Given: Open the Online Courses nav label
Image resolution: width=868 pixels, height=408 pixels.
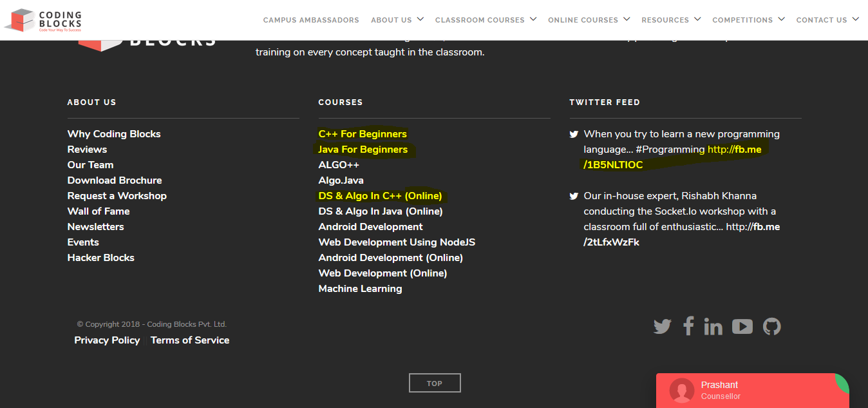Looking at the screenshot, I should [x=583, y=20].
